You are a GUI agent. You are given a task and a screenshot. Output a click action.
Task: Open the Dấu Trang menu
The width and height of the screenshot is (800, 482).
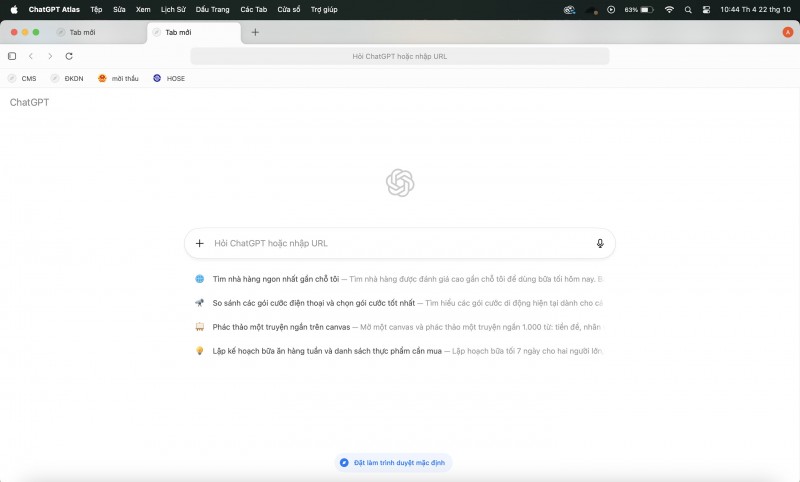212,9
